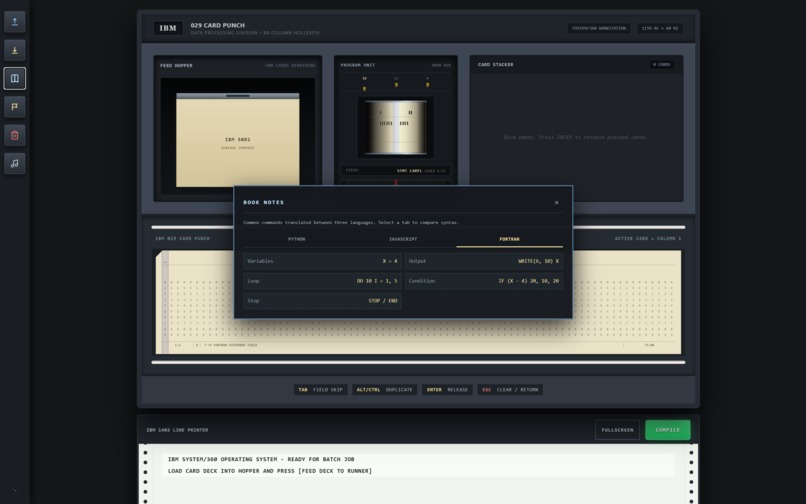Click the ESC Clear / Return key hint
806x504 pixels.
510,390
